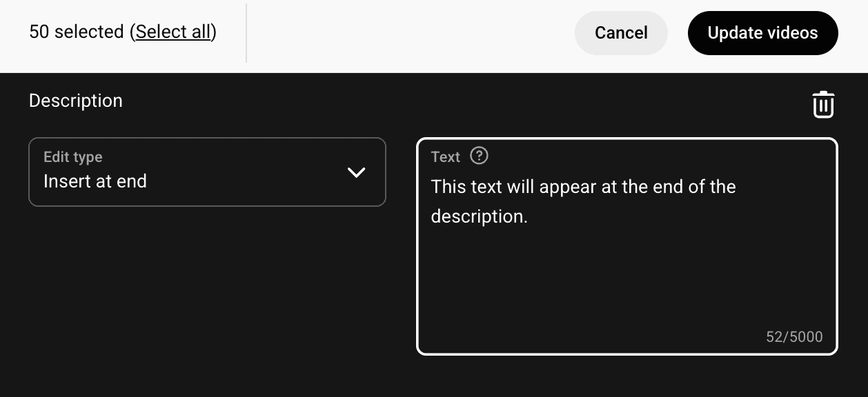Screen dimensions: 868x397
Task: Click blank dark area below Edit type
Action: [x=207, y=289]
